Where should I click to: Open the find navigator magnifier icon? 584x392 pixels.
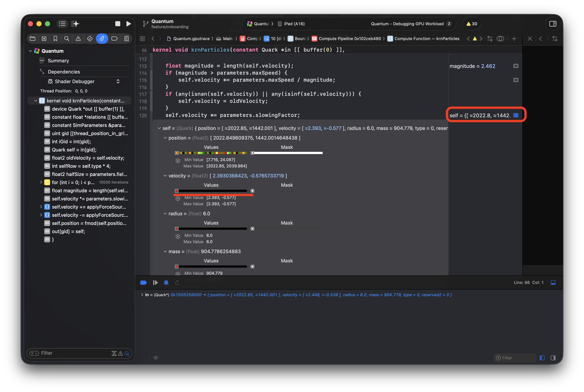pos(66,38)
